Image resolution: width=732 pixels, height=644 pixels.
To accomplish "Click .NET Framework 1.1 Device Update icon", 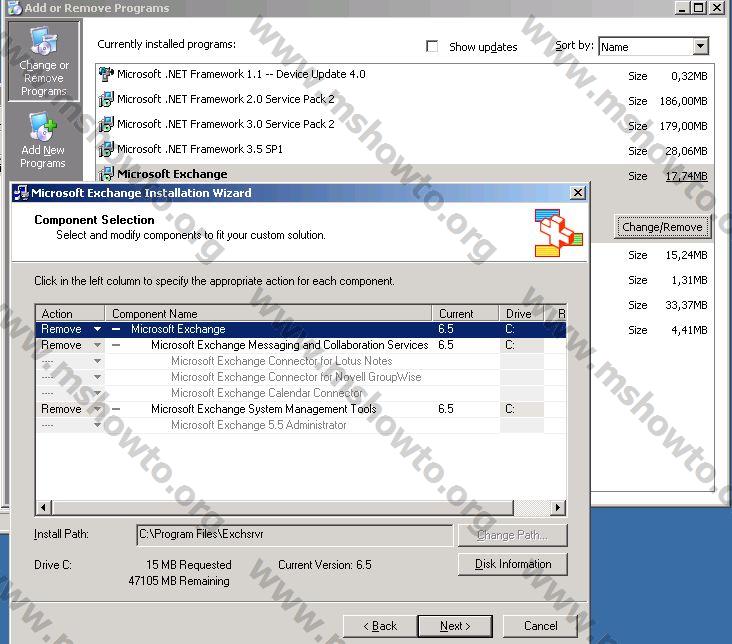I will click(x=106, y=74).
